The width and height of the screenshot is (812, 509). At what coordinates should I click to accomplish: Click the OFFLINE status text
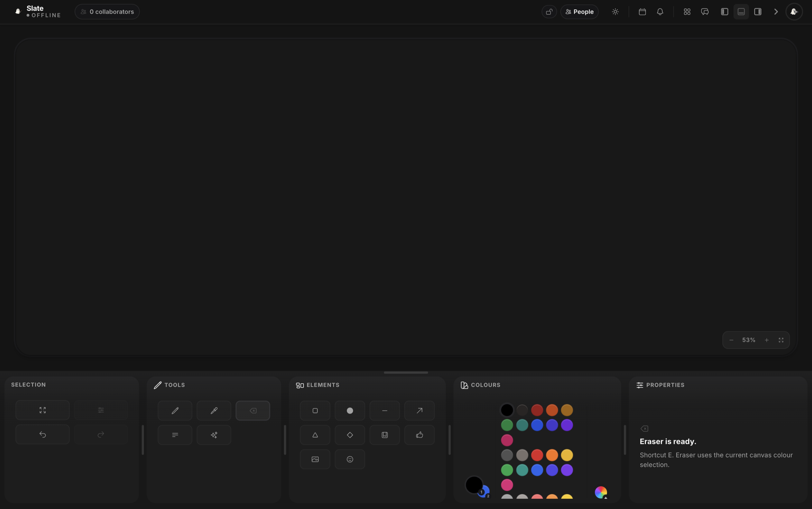click(46, 15)
